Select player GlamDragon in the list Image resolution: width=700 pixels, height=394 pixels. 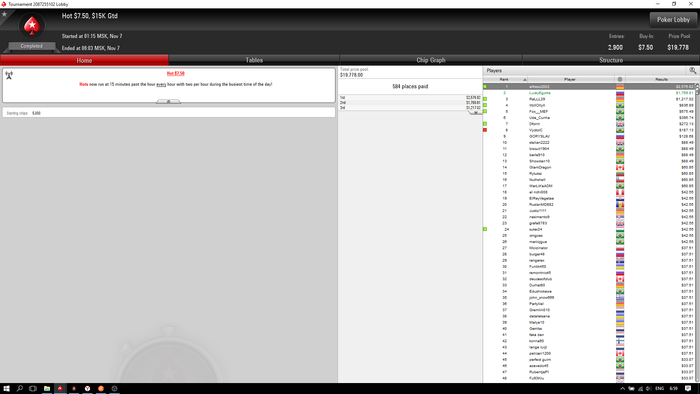tap(589, 167)
